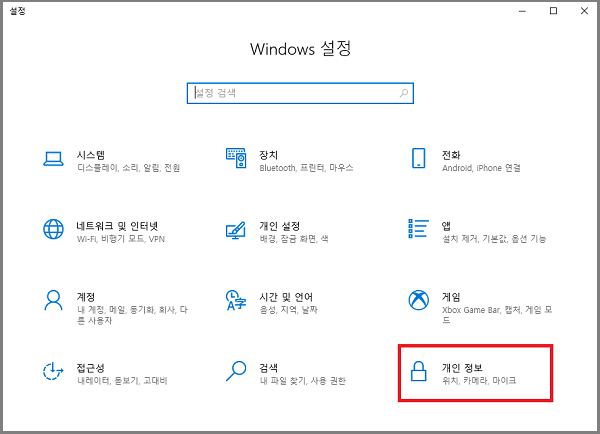Open the 접근성 clock-arrow icon
Image resolution: width=600 pixels, height=434 pixels.
(x=53, y=371)
